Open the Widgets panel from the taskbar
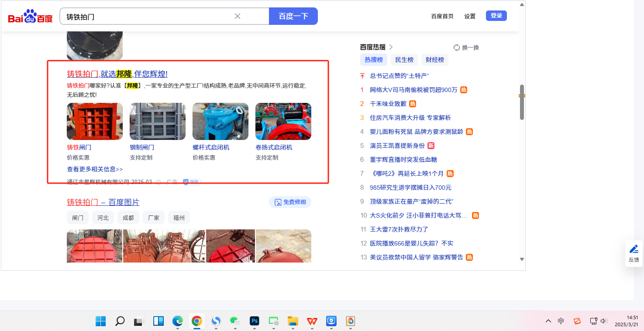This screenshot has height=331, width=644. pyautogui.click(x=158, y=321)
